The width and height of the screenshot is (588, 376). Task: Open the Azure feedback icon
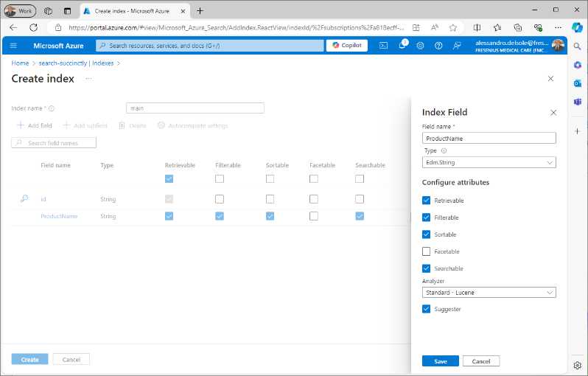[x=457, y=46]
